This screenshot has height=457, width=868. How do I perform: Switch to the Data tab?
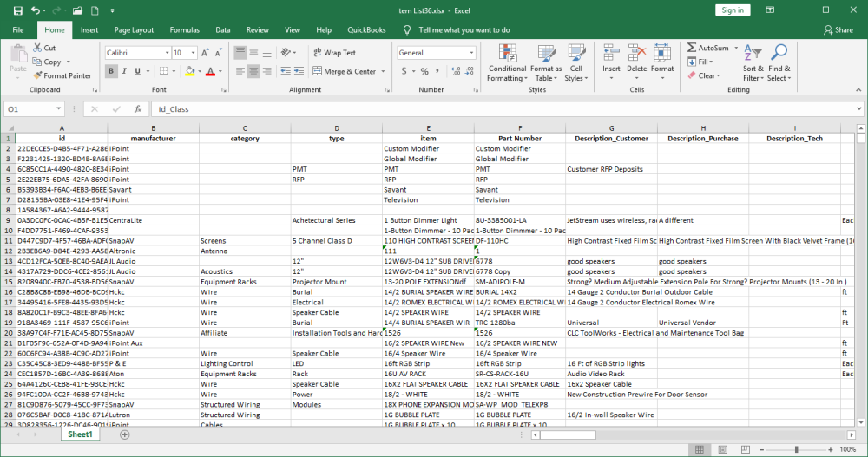pos(222,29)
